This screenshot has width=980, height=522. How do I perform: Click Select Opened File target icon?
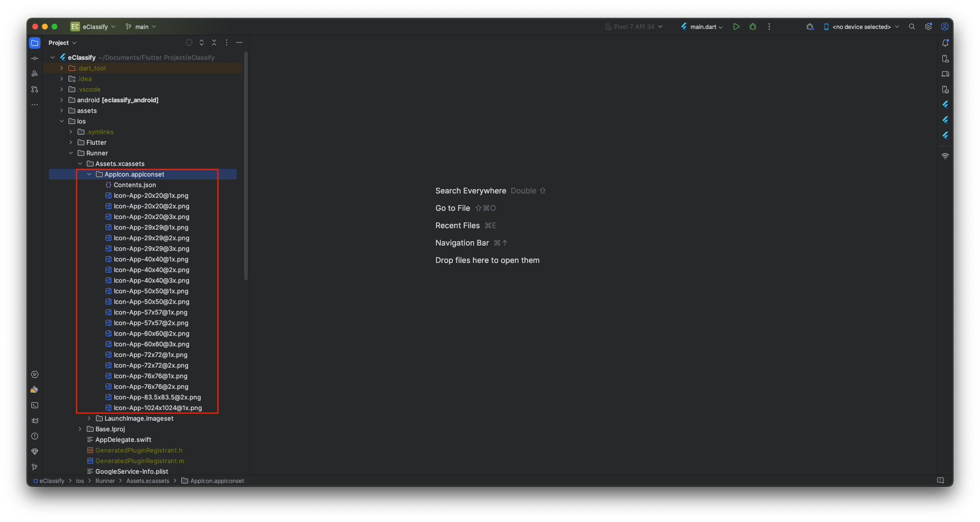point(189,42)
